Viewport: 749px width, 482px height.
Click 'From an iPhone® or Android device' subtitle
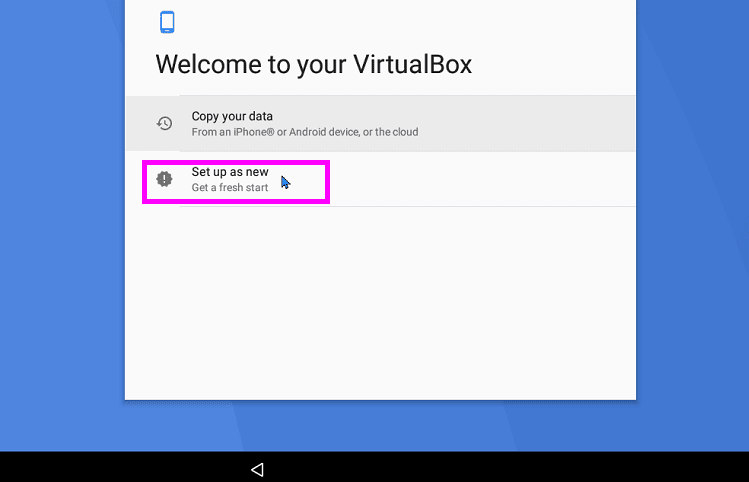(305, 132)
